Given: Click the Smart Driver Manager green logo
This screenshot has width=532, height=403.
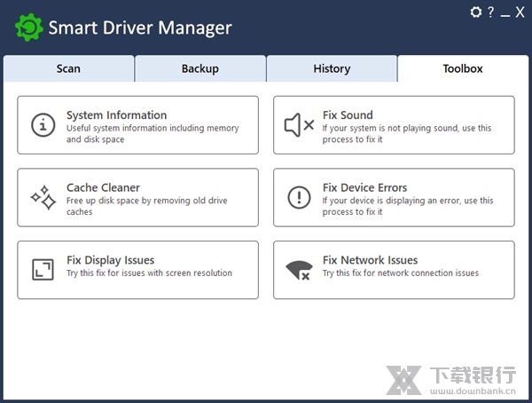Looking at the screenshot, I should (28, 28).
